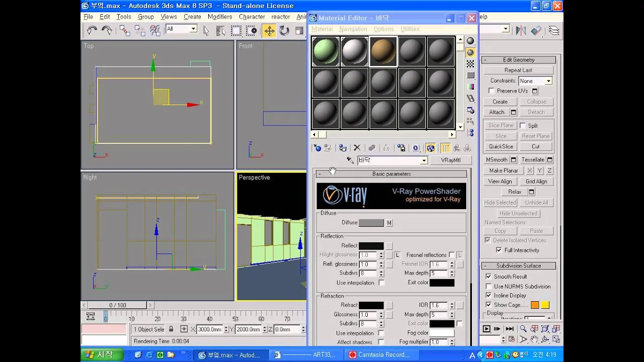This screenshot has height=362, width=644.
Task: Click Assign Material to Selection icon
Action: [343, 148]
